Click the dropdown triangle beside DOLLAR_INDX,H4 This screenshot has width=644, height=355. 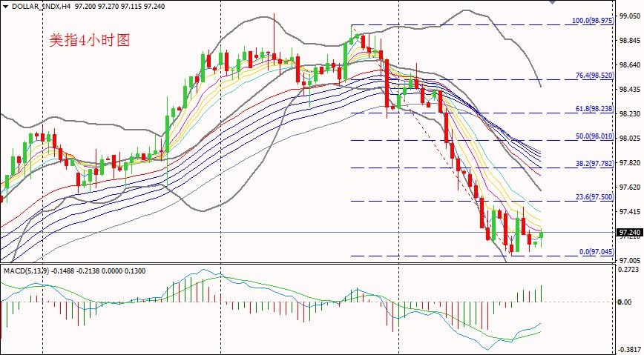click(x=5, y=7)
